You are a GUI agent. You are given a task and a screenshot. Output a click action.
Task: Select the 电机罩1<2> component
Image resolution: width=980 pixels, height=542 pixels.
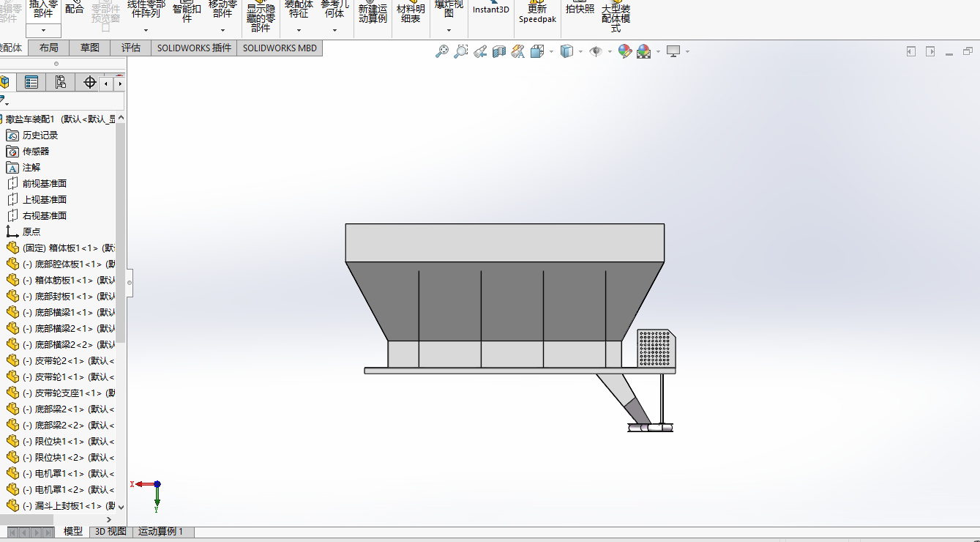[60, 489]
